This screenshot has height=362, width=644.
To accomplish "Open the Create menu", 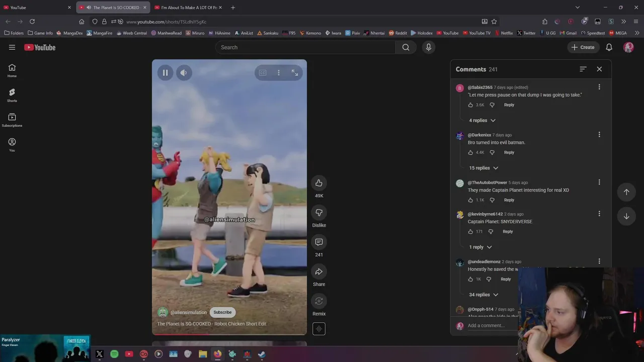I will click(583, 47).
